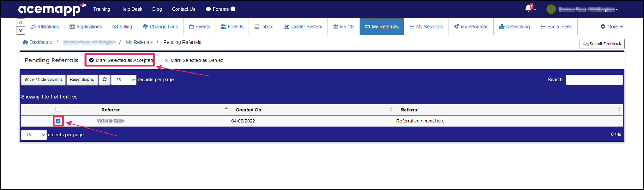
Task: Open bottom records per page dropdown
Action: [34, 135]
